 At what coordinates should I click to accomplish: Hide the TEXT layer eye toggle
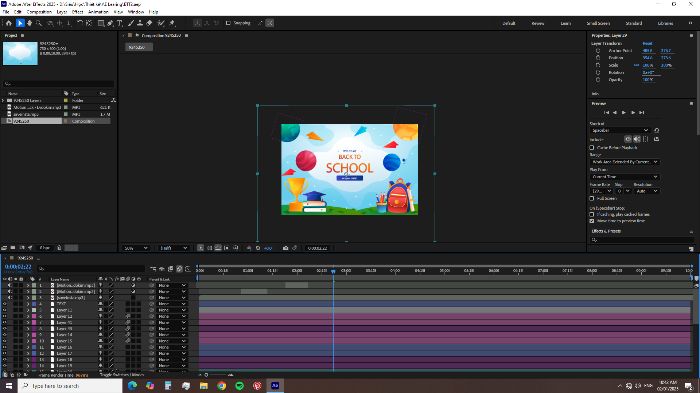click(x=4, y=304)
